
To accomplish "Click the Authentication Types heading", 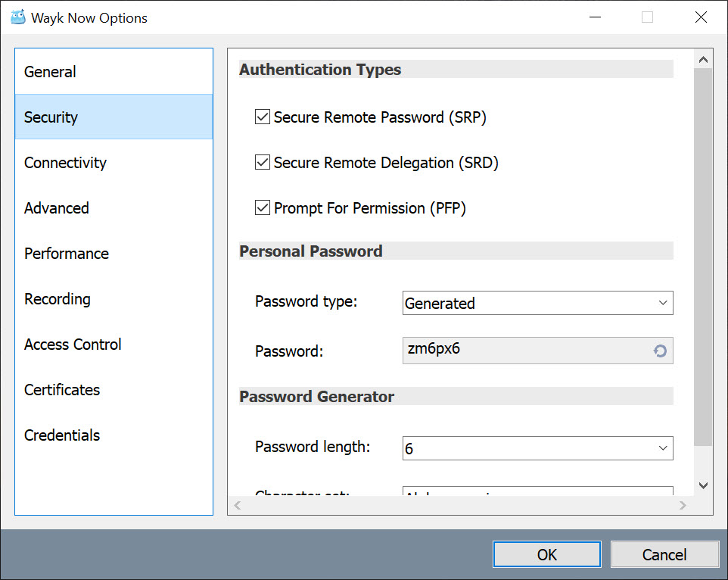I will pos(320,69).
